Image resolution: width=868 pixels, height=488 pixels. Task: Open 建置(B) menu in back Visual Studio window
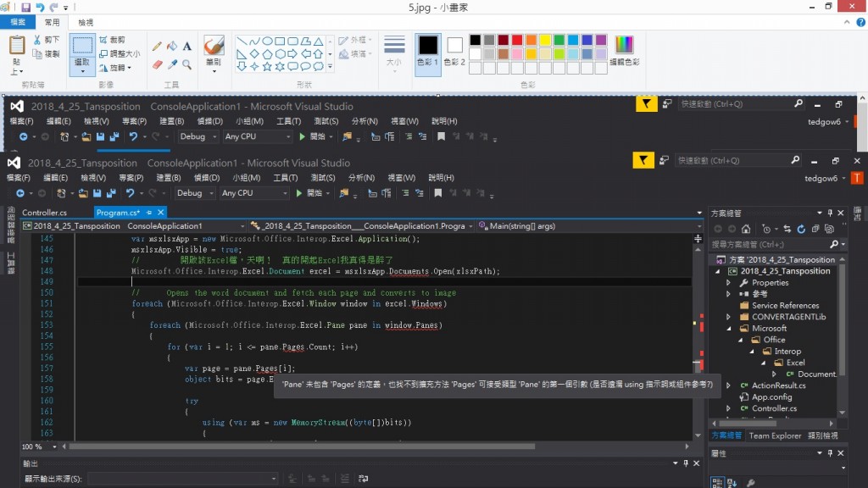click(x=171, y=121)
